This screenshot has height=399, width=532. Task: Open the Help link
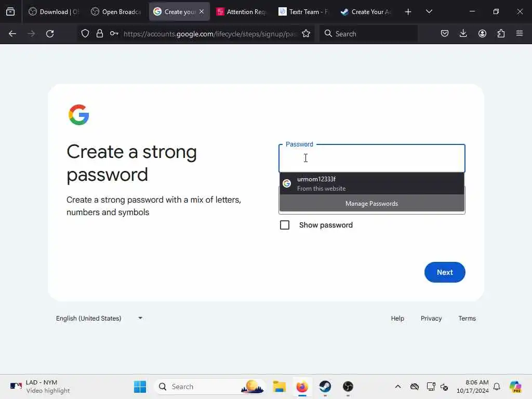tap(397, 318)
